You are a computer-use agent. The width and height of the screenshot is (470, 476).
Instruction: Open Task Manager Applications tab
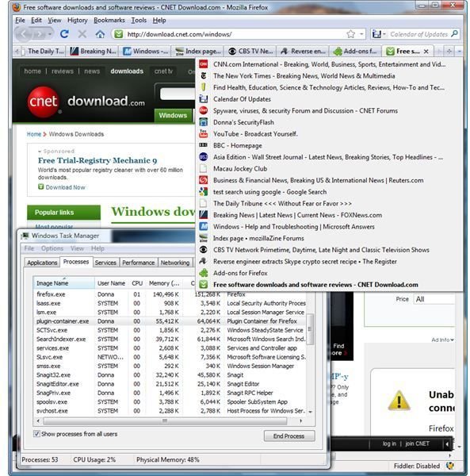[42, 263]
